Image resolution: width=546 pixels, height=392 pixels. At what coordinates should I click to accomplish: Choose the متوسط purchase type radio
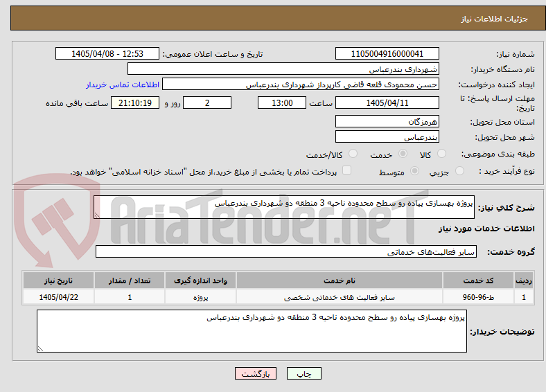pyautogui.click(x=415, y=171)
